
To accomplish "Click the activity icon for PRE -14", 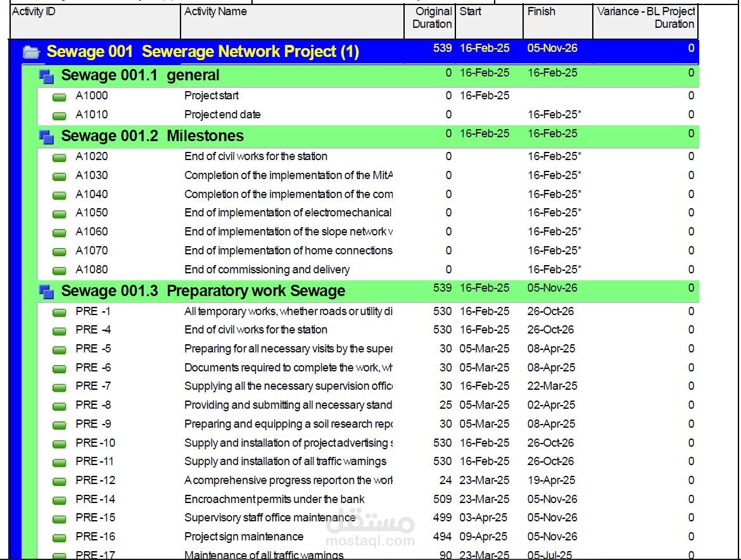I will click(x=59, y=501).
